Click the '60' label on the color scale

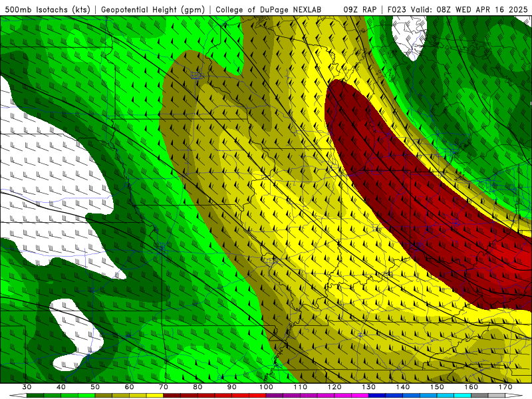[x=129, y=387]
